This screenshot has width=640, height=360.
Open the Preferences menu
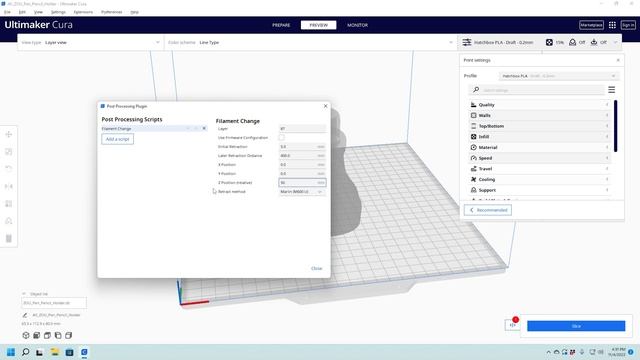[x=111, y=12]
